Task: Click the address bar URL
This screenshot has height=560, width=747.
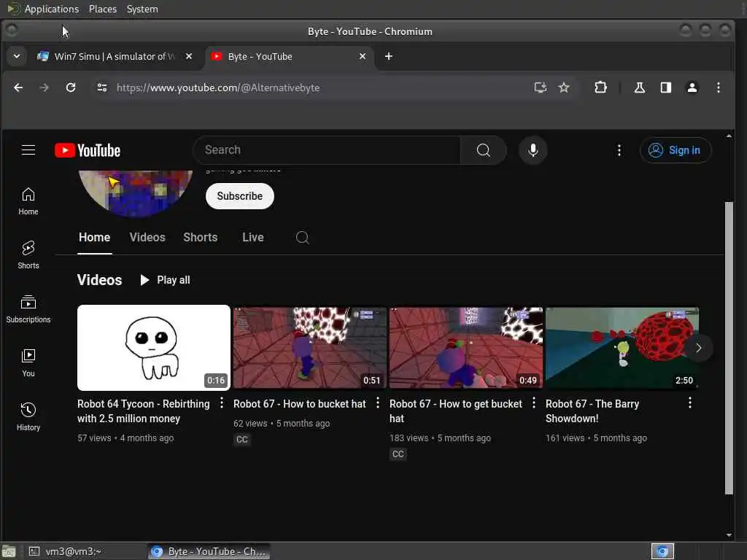Action: (218, 87)
